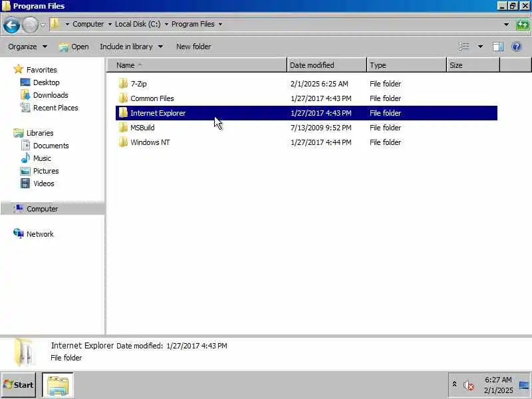Expand the arrow after Program Files in path
The width and height of the screenshot is (532, 399).
tap(220, 24)
